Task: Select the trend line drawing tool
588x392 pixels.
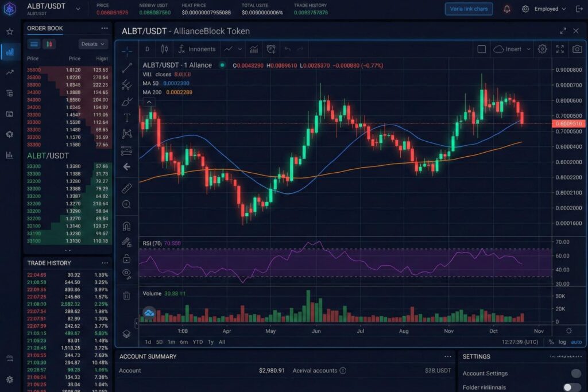Action: coord(127,68)
